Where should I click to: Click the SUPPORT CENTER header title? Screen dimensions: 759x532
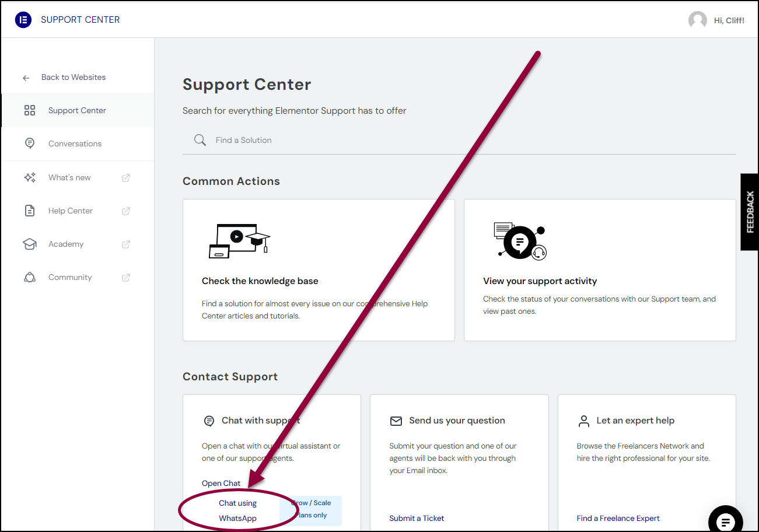(81, 20)
